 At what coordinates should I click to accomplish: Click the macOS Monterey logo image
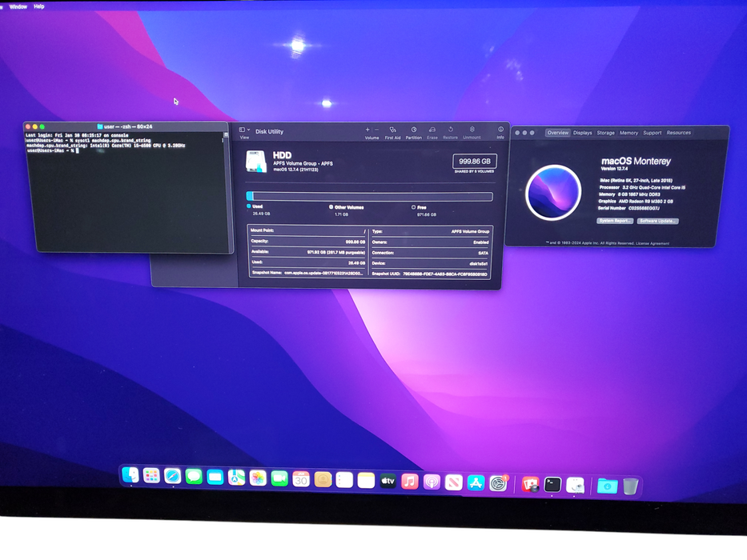pos(553,192)
